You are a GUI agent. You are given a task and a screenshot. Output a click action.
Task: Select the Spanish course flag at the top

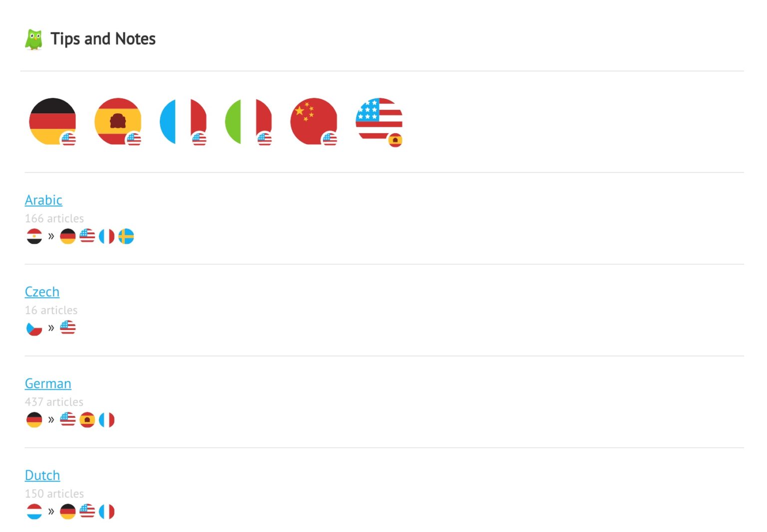118,121
